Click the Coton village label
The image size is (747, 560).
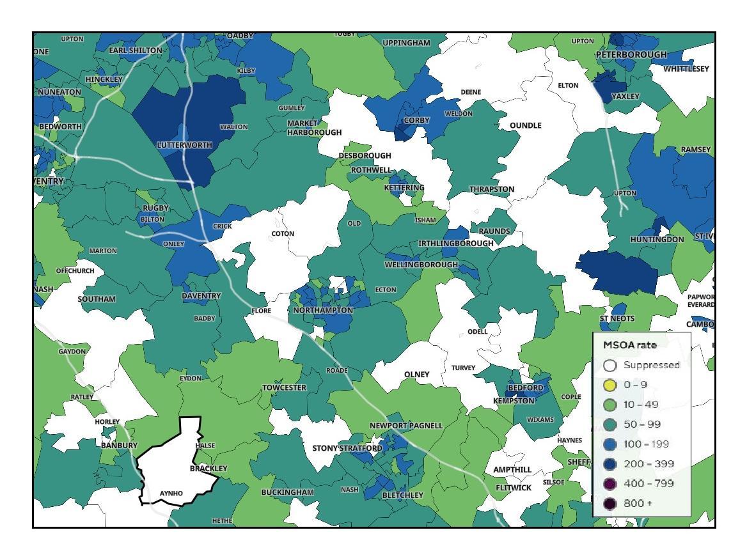pos(283,234)
